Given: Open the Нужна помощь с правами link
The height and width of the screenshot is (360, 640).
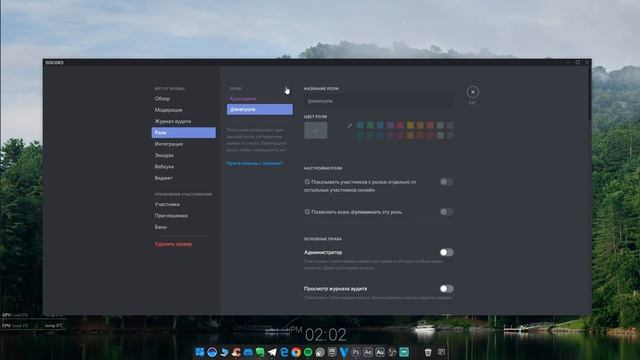Looking at the screenshot, I should 255,163.
